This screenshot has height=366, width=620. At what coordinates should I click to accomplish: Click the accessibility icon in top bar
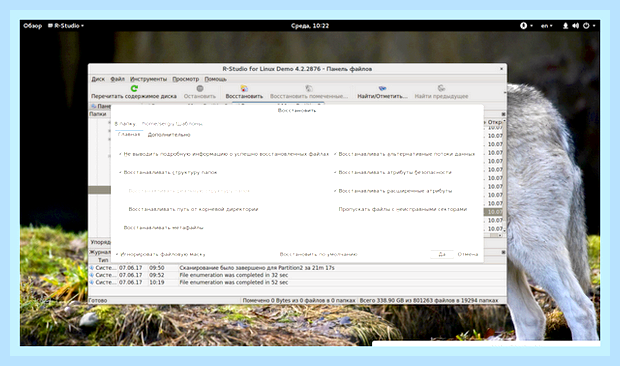524,26
